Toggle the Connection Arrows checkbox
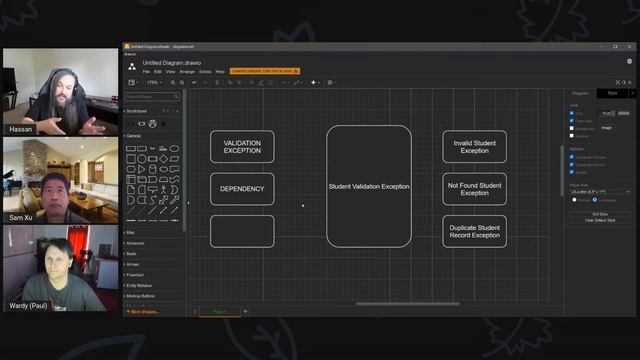 571,157
